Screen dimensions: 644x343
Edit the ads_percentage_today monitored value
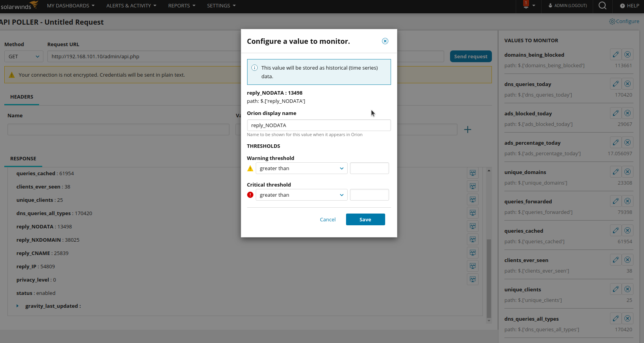coord(616,142)
